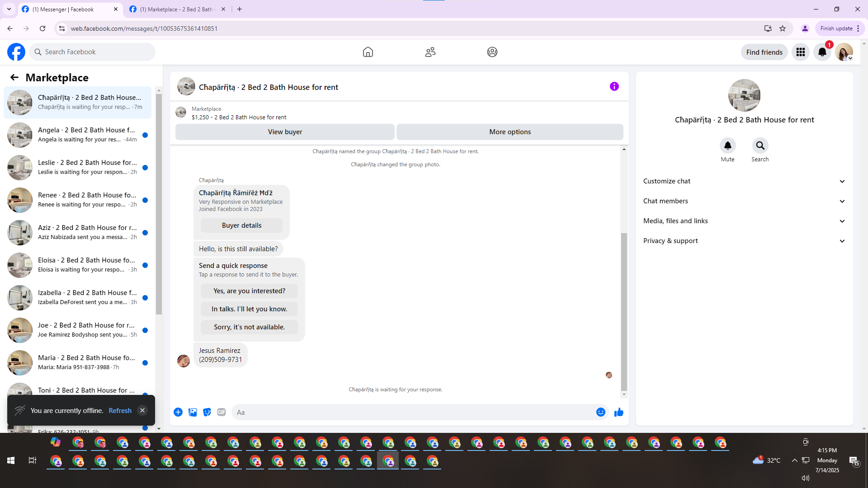The height and width of the screenshot is (488, 868).
Task: Click the Mute bell icon
Action: click(727, 145)
